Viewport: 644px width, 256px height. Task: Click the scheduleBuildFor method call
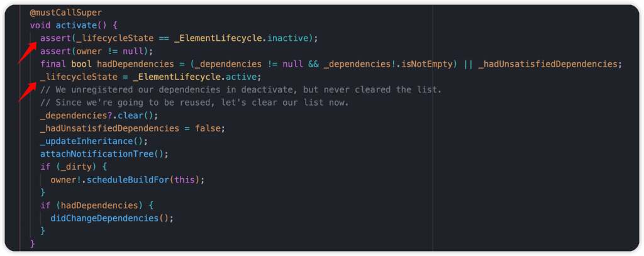pyautogui.click(x=138, y=179)
